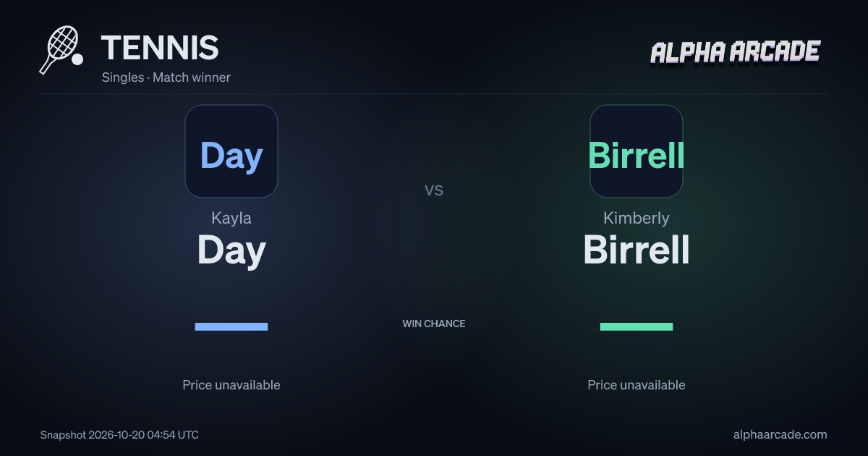868x456 pixels.
Task: Click the Singles · Match winner subtitle
Action: tap(166, 77)
